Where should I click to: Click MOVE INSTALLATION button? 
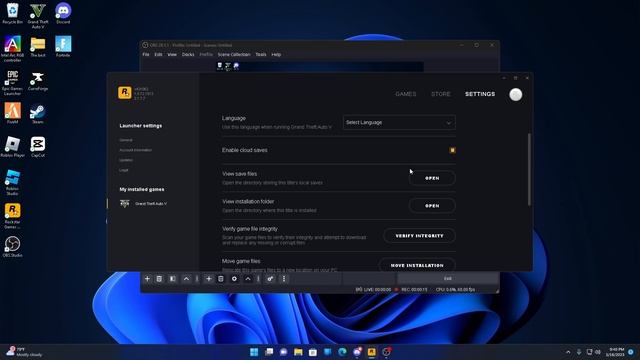coord(417,265)
